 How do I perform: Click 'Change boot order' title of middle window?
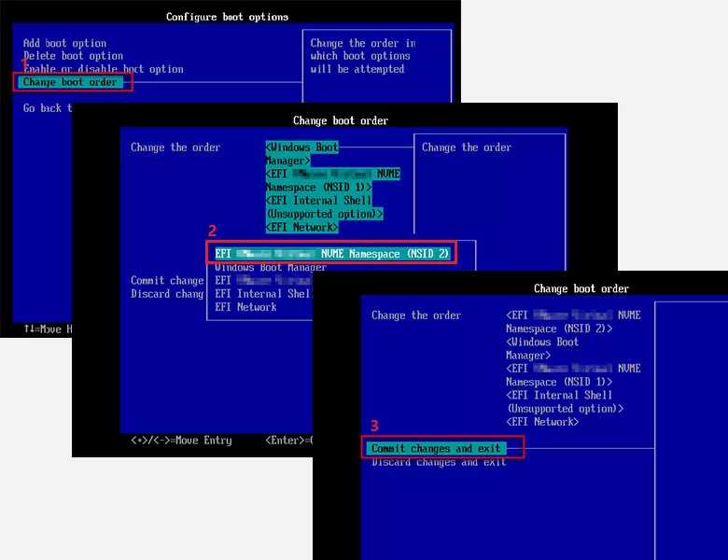point(341,120)
